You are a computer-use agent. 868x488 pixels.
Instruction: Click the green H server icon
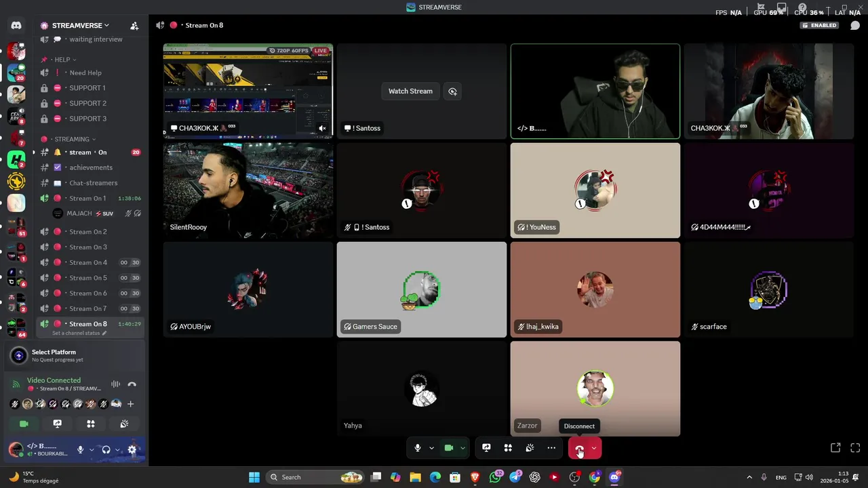click(16, 161)
